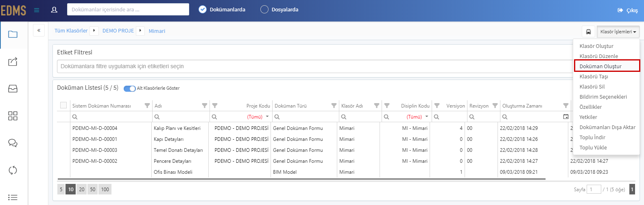Open filter icon of Proje Kodu column

pos(215,106)
